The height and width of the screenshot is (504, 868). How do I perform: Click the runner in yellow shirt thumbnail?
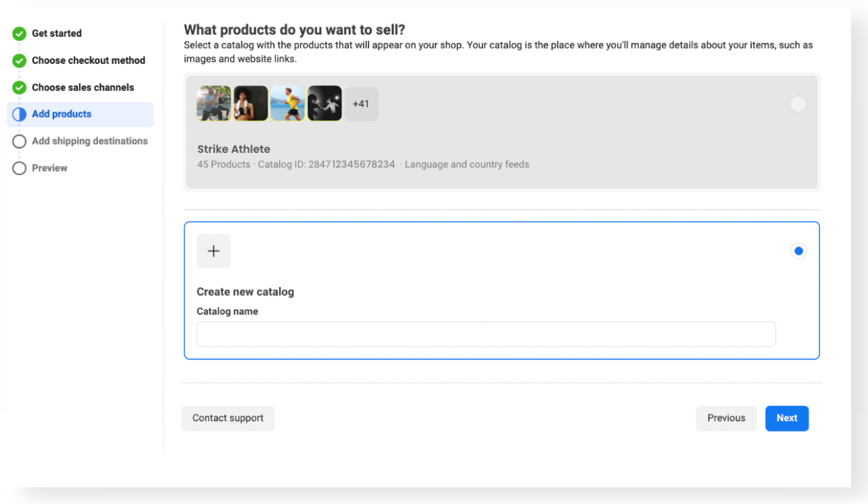[x=288, y=104]
